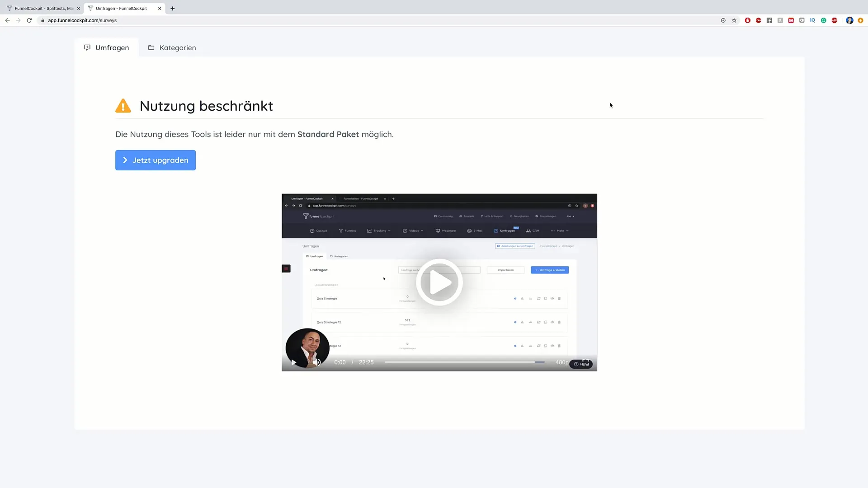
Task: Click the install/plus circle icon in address bar
Action: tap(723, 20)
